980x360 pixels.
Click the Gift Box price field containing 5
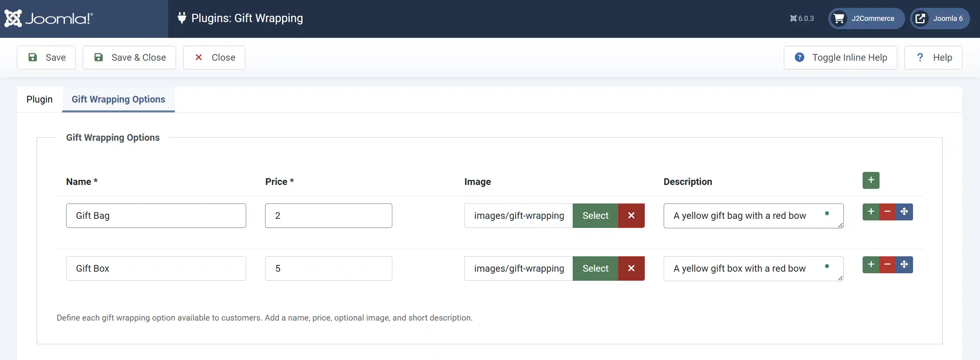[x=329, y=269]
